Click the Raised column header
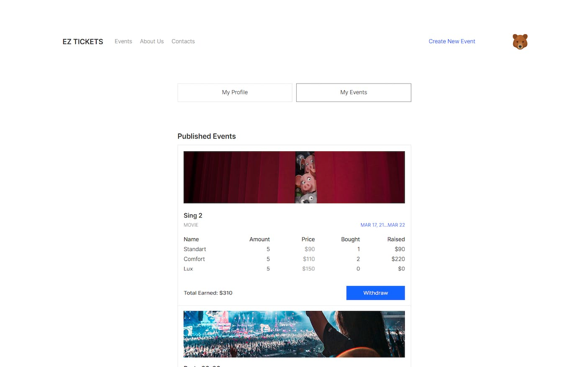This screenshot has height=367, width=588. click(396, 240)
